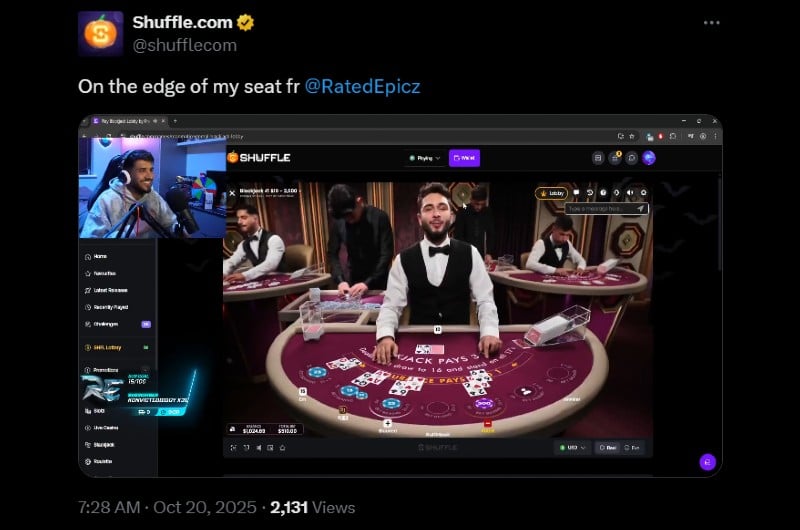Screen dimensions: 800x530
Task: Open the Shuffle.com profile avatar
Action: tap(101, 33)
